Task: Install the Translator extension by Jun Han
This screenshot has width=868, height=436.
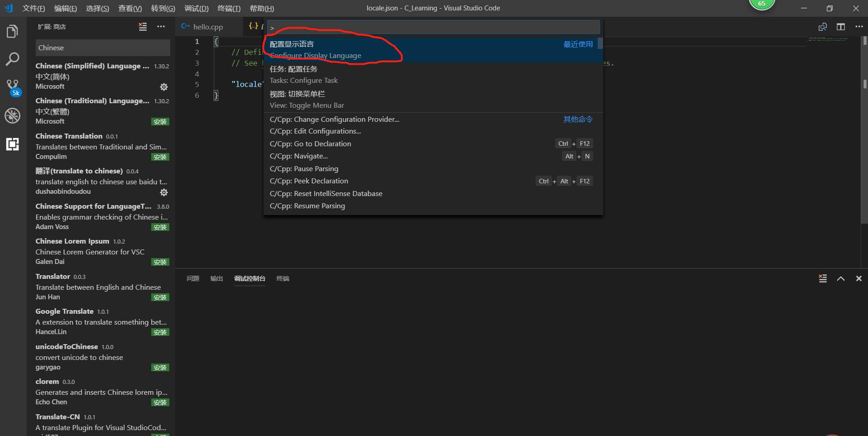Action: point(160,297)
